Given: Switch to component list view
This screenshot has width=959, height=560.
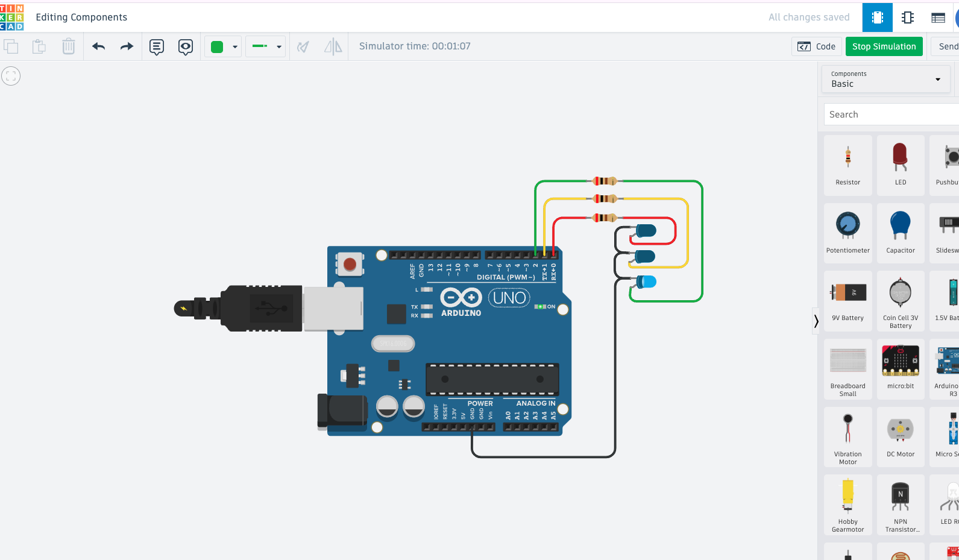Looking at the screenshot, I should (938, 17).
